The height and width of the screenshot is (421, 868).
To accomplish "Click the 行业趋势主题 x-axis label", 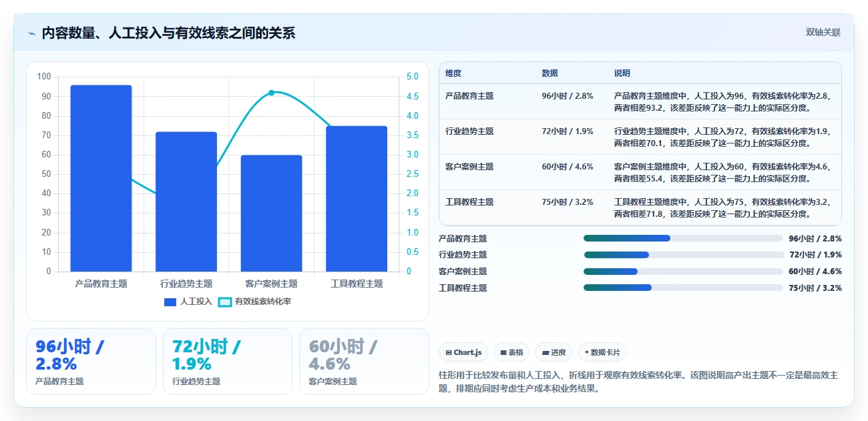I will [186, 284].
